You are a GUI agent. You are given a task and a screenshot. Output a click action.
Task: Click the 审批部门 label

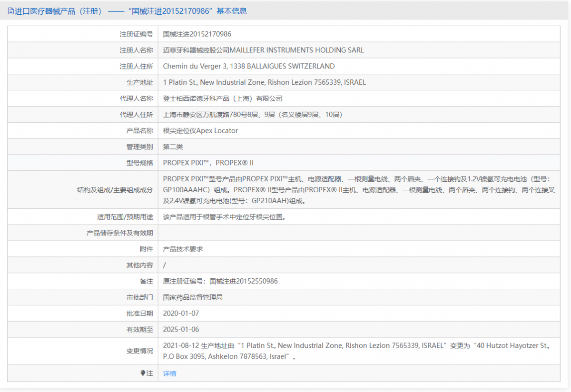140,297
